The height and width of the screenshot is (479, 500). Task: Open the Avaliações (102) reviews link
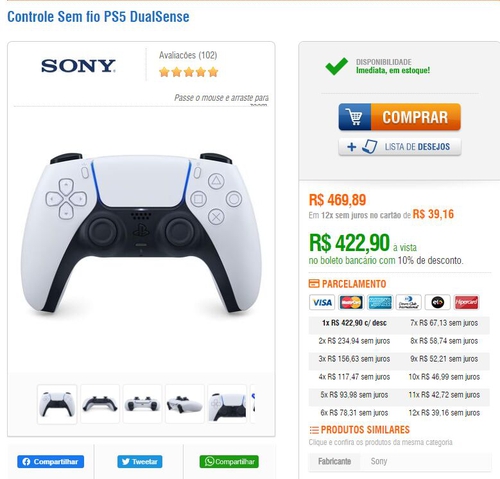coord(188,55)
